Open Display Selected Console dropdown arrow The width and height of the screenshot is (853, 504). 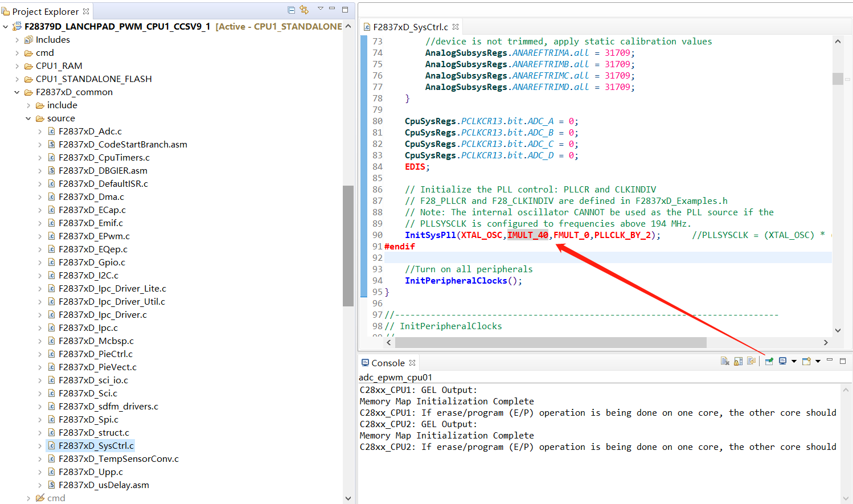(x=794, y=361)
